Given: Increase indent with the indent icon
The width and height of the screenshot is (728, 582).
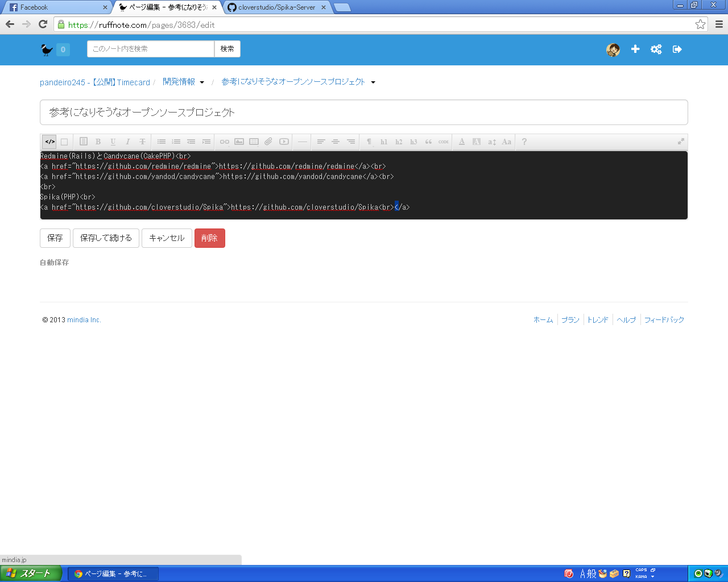Looking at the screenshot, I should [x=206, y=142].
